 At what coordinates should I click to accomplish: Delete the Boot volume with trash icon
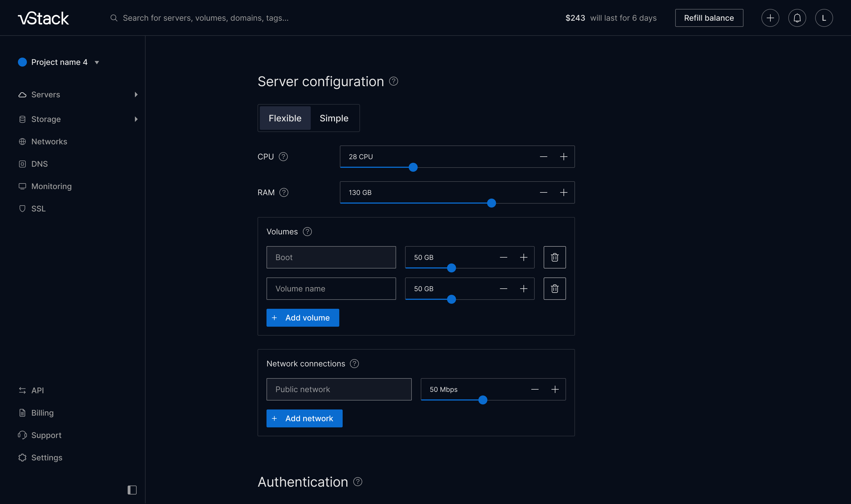coord(555,257)
